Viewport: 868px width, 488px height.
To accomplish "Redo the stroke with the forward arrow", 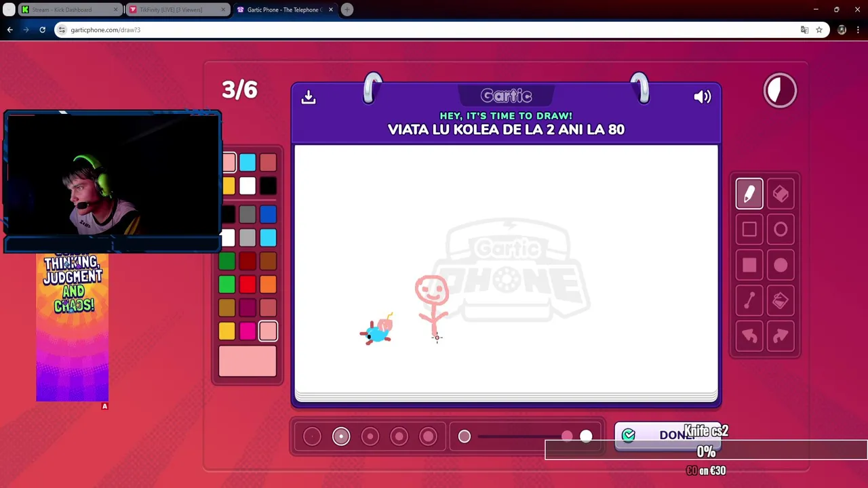I will 781,336.
